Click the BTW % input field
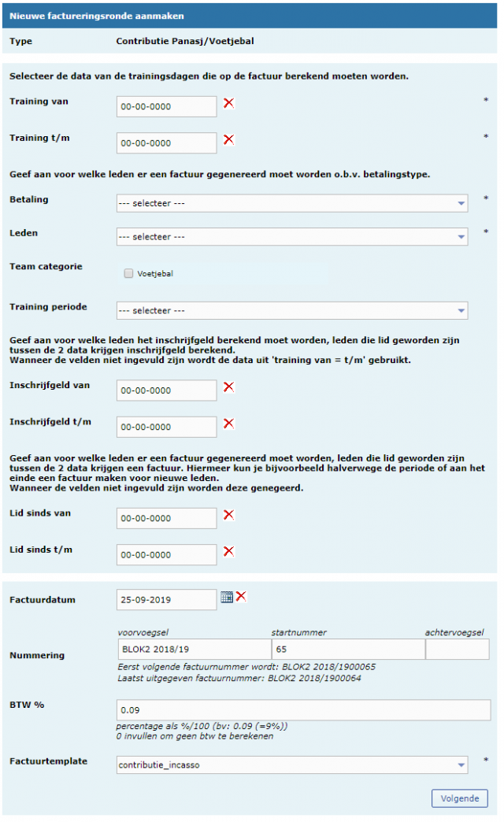The height and width of the screenshot is (822, 504). 302,710
